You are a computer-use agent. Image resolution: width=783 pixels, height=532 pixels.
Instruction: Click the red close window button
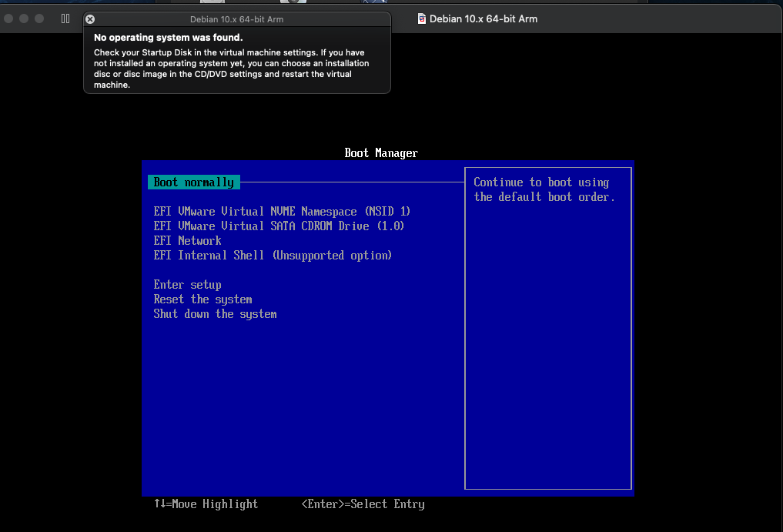click(8, 18)
